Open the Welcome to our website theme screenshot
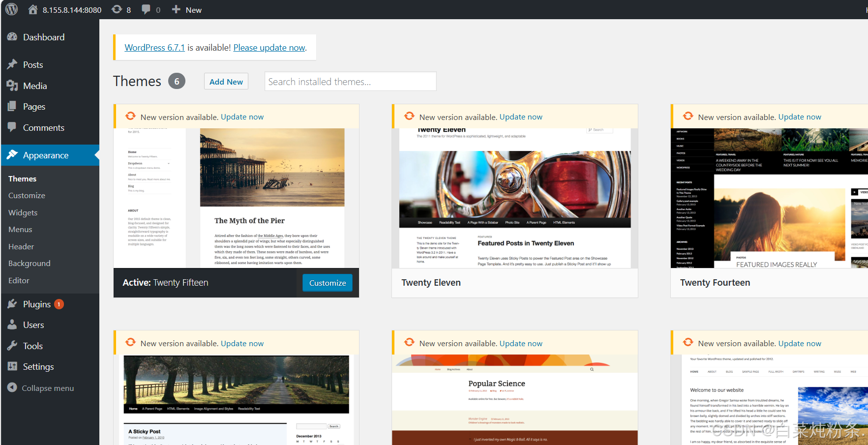This screenshot has width=868, height=445. [x=769, y=400]
